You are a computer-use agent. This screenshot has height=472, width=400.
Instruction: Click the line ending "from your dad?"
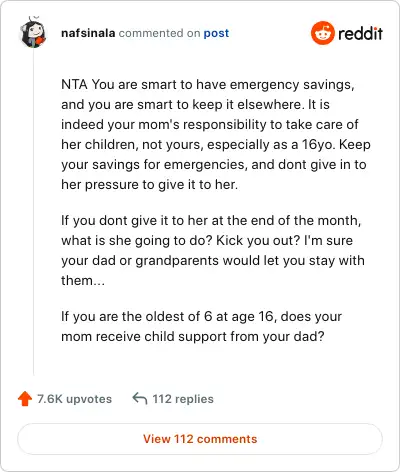click(193, 336)
